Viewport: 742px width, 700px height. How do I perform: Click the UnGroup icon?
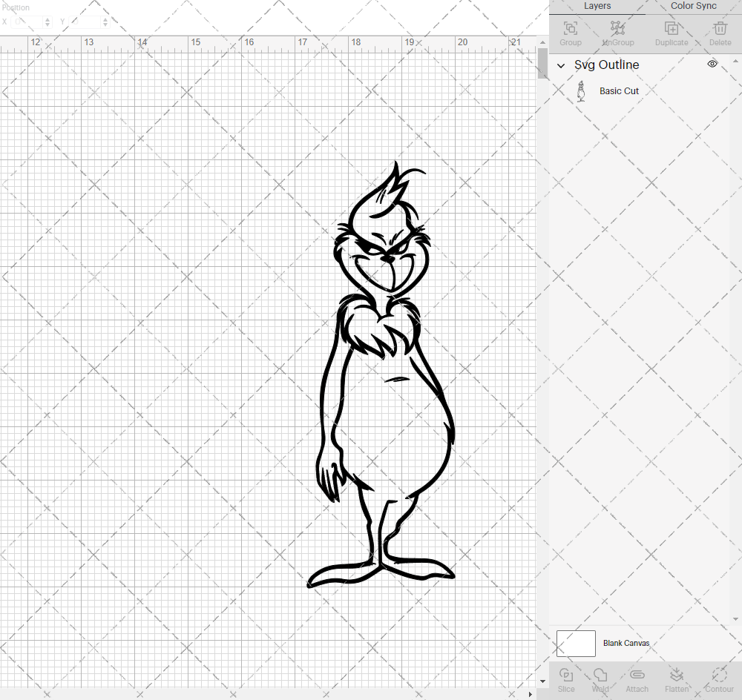click(617, 28)
